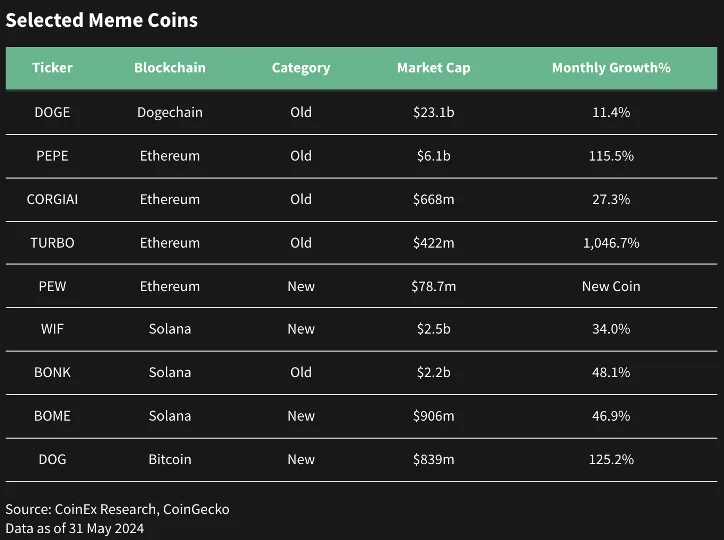
Task: Select the WIF ticker cell
Action: (x=52, y=329)
